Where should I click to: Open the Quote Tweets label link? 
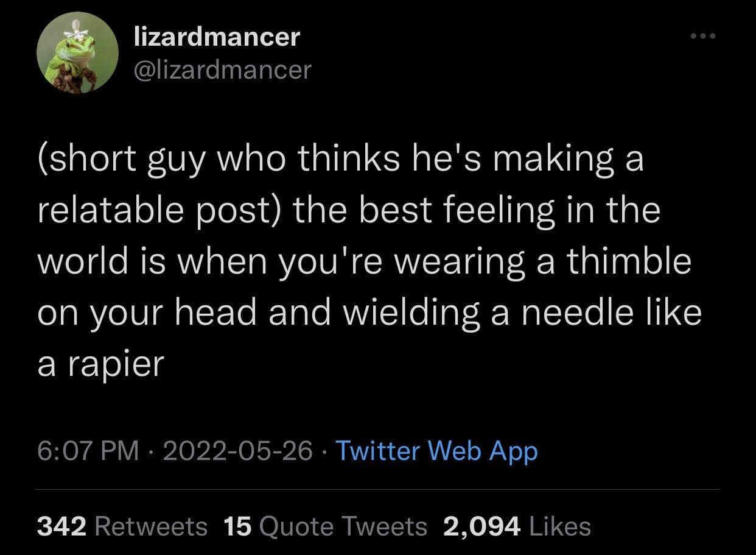point(343,526)
